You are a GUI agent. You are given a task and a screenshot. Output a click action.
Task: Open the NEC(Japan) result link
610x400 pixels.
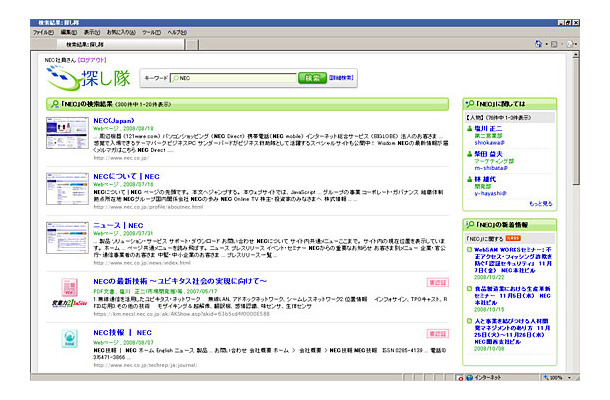click(114, 121)
